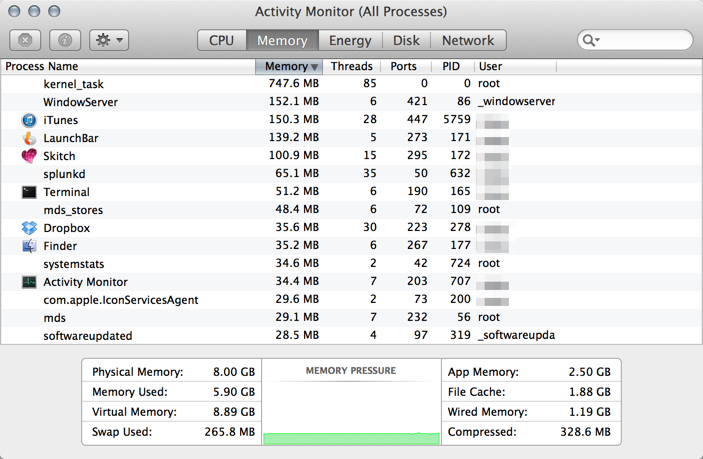Click Finder's ports value 267
The height and width of the screenshot is (459, 703).
(417, 245)
